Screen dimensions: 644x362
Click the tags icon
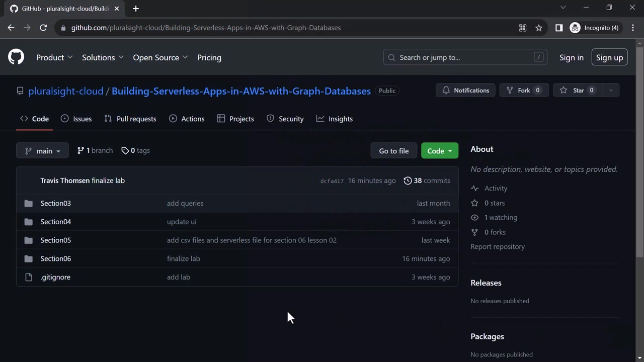tap(125, 150)
